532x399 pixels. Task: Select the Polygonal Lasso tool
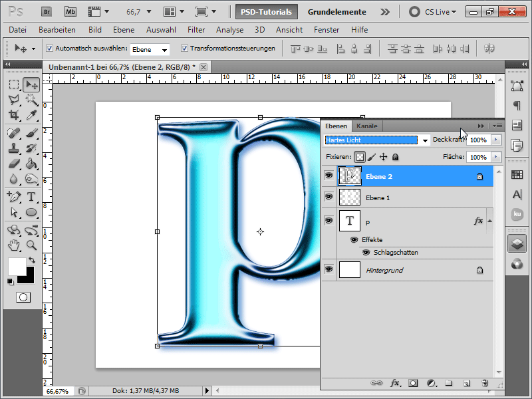pyautogui.click(x=13, y=100)
